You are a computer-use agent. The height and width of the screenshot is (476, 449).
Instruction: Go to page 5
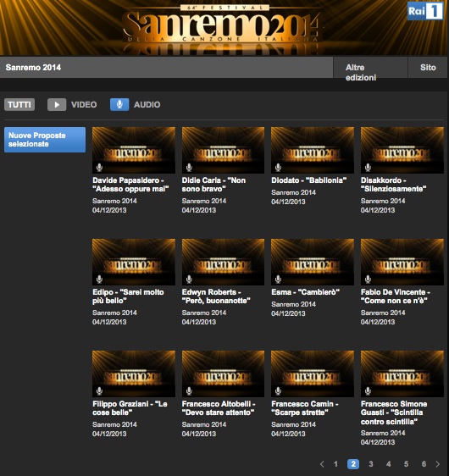[x=406, y=464]
